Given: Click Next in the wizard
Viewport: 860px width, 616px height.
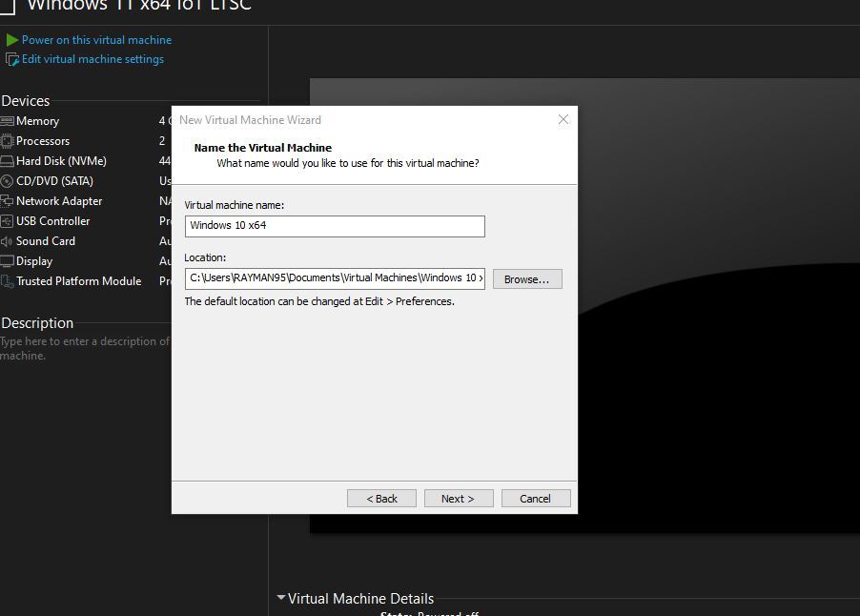Looking at the screenshot, I should [459, 498].
